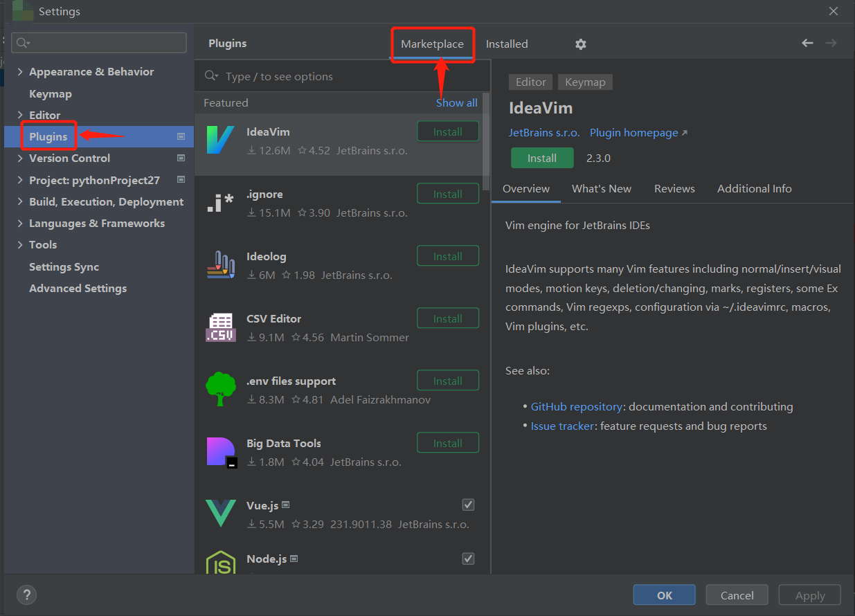Screen dimensions: 855x616
Task: Focus the settings search field
Action: pyautogui.click(x=99, y=43)
